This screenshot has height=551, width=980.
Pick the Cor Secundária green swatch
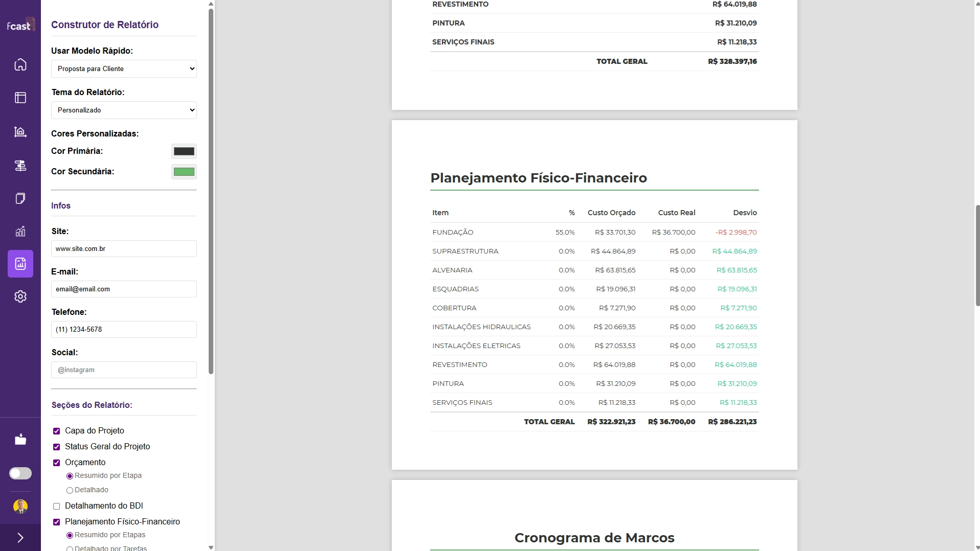click(x=184, y=172)
